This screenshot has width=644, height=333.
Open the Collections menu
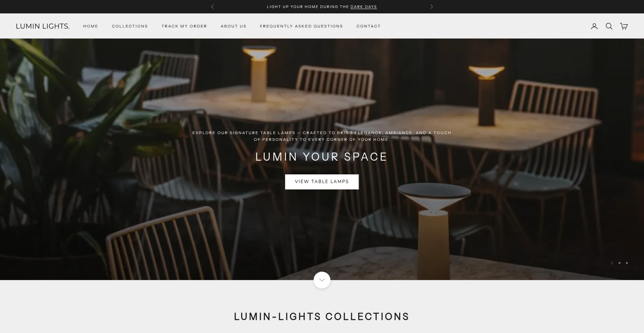(130, 26)
